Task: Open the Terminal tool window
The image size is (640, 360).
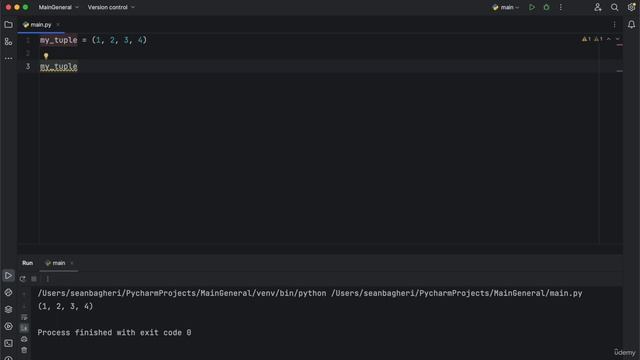Action: coord(8,343)
